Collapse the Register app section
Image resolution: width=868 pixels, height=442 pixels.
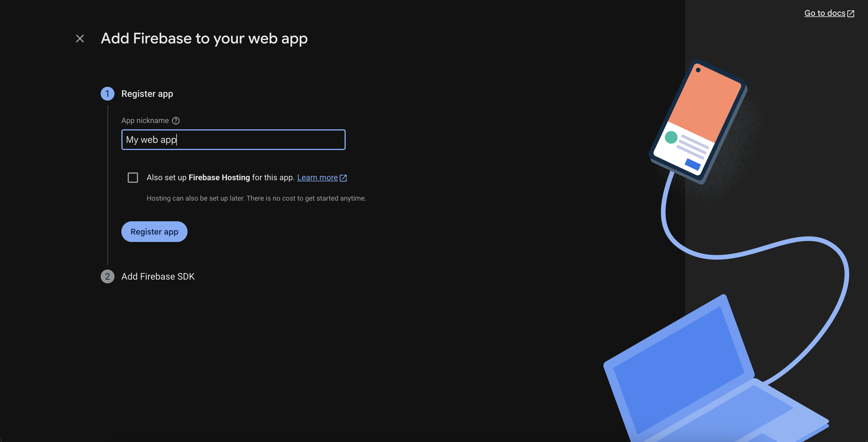tap(147, 94)
